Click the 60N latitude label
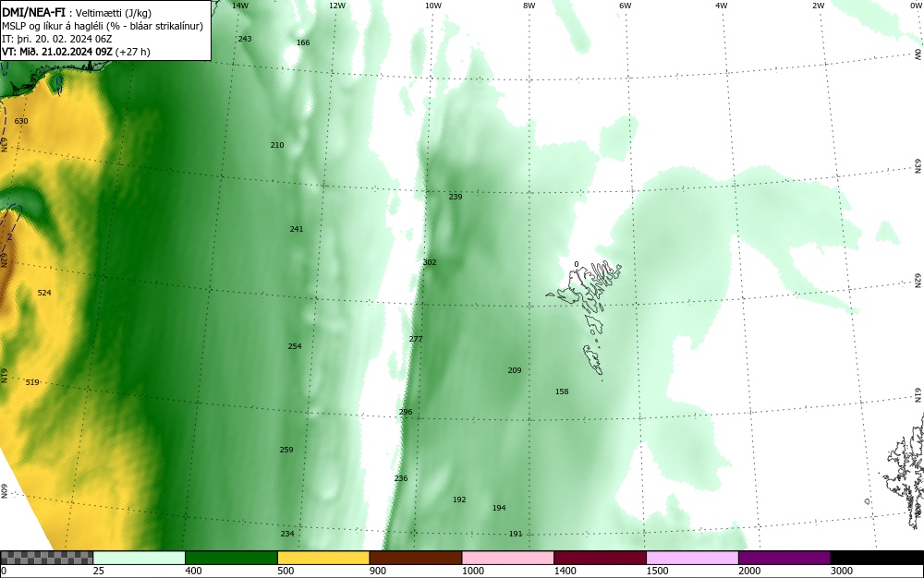Image resolution: width=924 pixels, height=578 pixels. click(4, 491)
